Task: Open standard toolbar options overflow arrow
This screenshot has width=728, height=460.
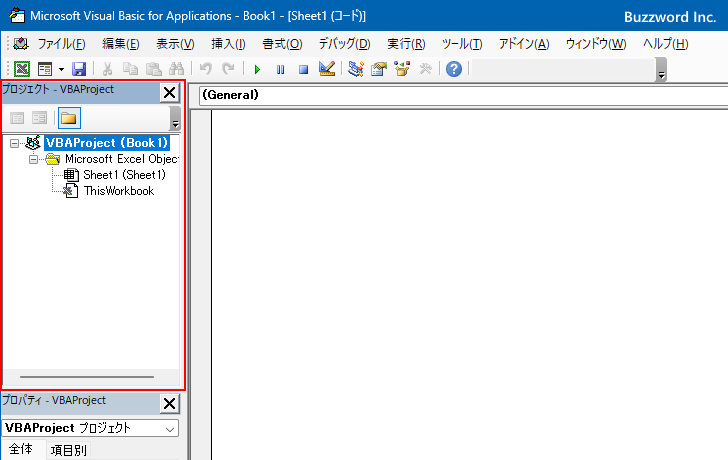Action: (662, 70)
